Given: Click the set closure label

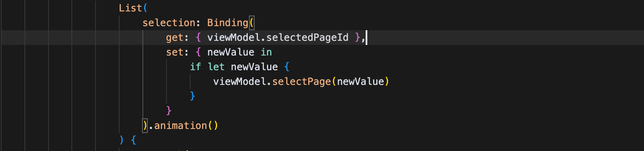Looking at the screenshot, I should (174, 52).
